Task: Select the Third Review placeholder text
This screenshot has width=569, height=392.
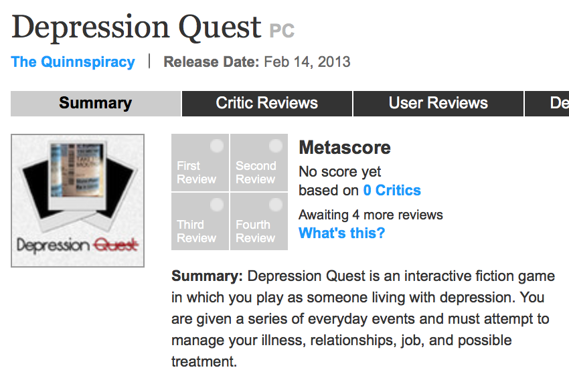Action: click(196, 231)
